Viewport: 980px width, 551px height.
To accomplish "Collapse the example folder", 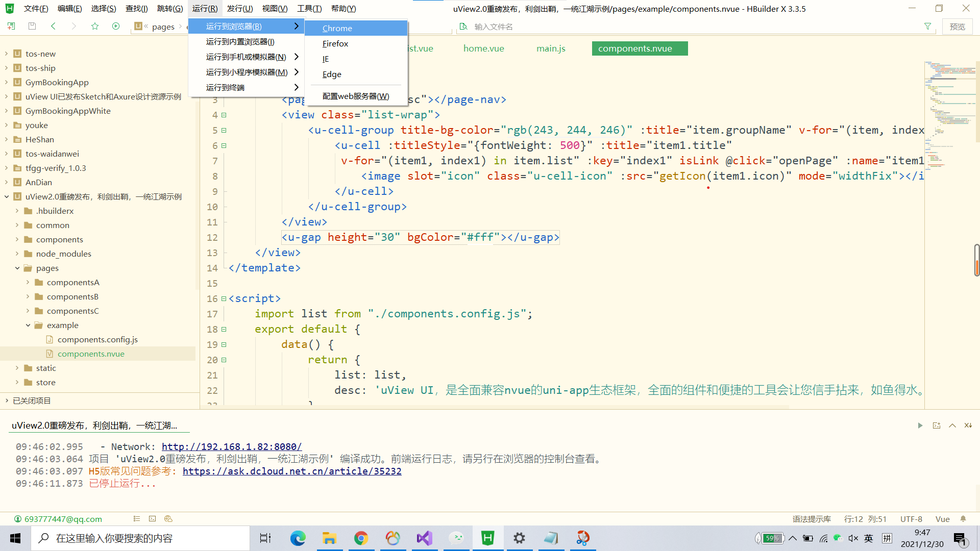I will (28, 325).
